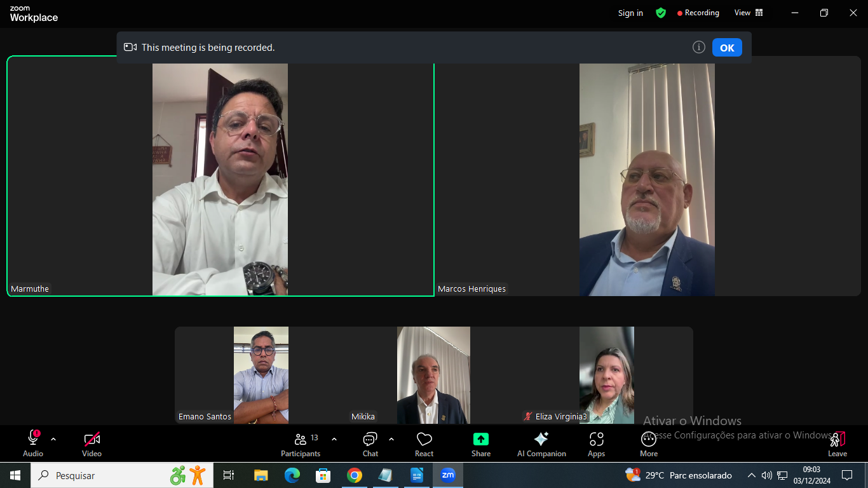Open File Explorer from the taskbar

(x=261, y=475)
